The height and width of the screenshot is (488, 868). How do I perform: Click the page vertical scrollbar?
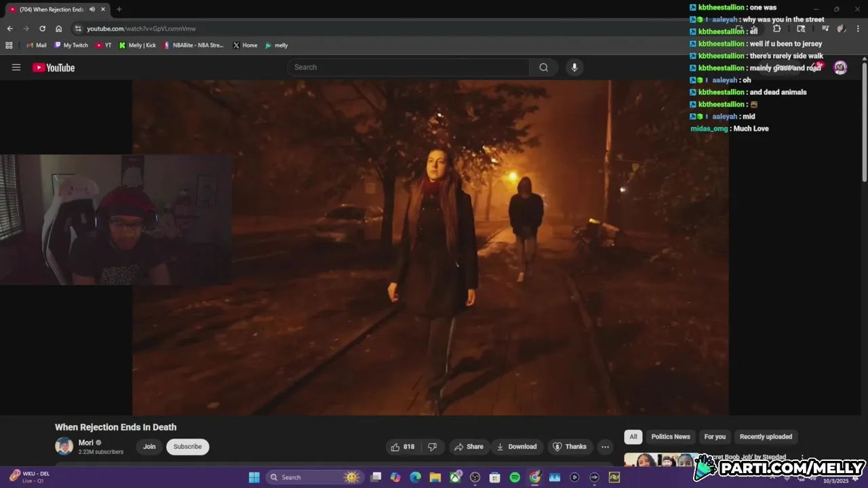[865, 122]
